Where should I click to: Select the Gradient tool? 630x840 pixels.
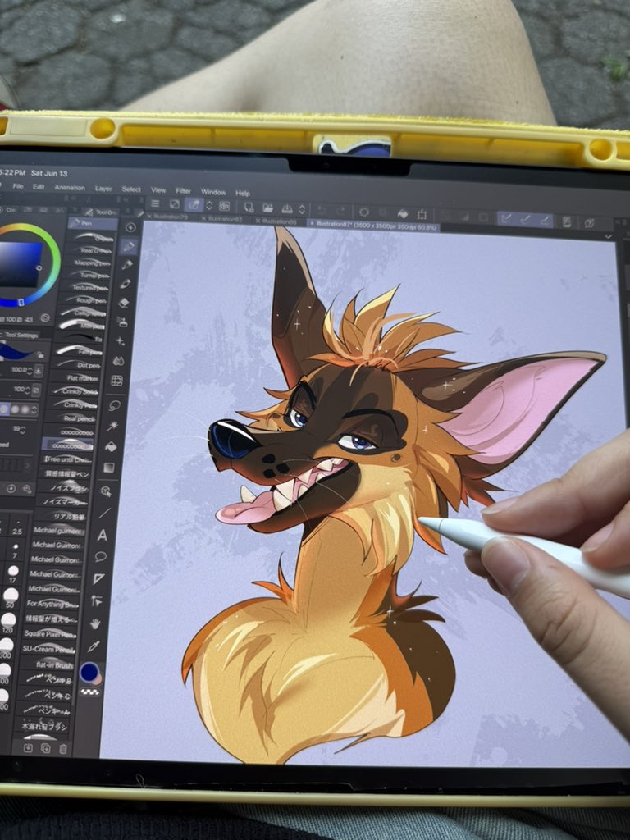[109, 468]
